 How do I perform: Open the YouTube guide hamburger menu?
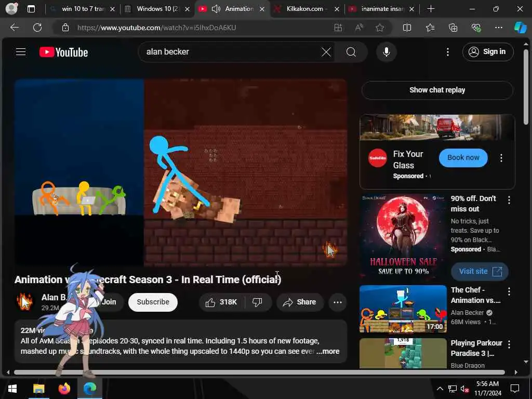[21, 51]
